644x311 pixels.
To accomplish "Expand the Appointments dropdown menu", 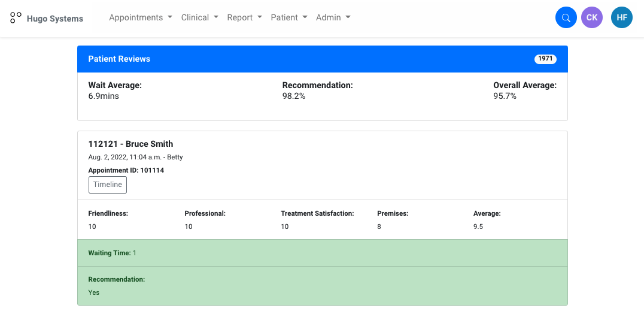I will 140,18.
